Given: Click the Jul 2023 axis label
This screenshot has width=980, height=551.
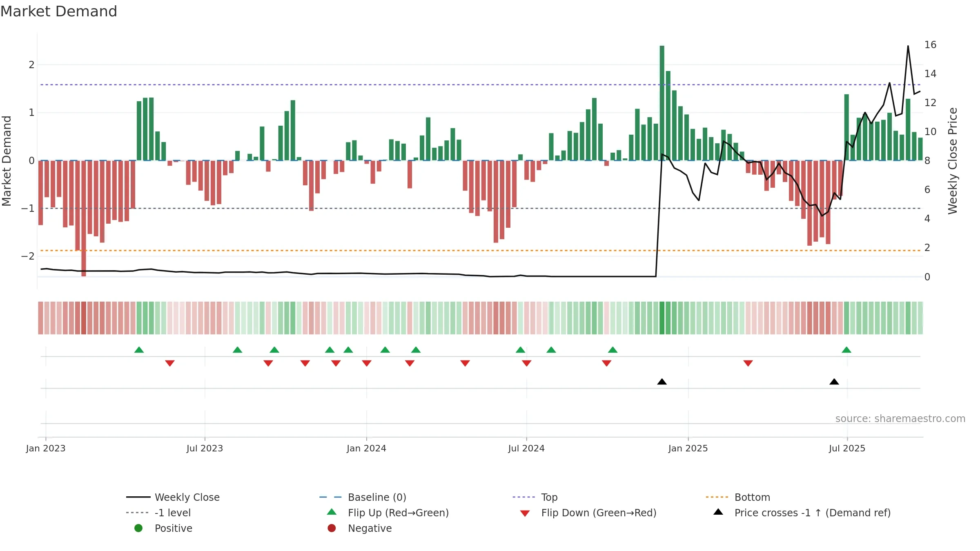Looking at the screenshot, I should 205,449.
